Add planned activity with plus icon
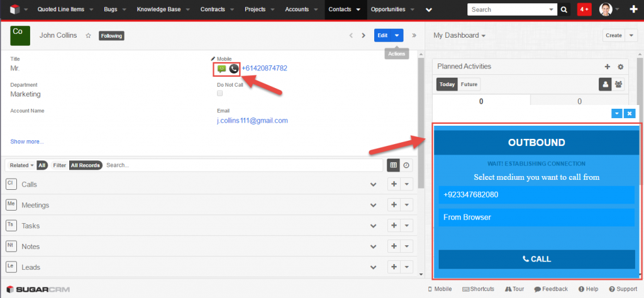Image resolution: width=644 pixels, height=298 pixels. [608, 67]
